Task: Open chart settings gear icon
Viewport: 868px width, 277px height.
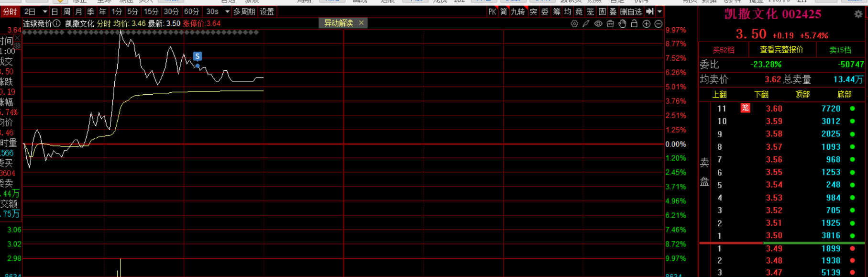Action: tap(574, 23)
